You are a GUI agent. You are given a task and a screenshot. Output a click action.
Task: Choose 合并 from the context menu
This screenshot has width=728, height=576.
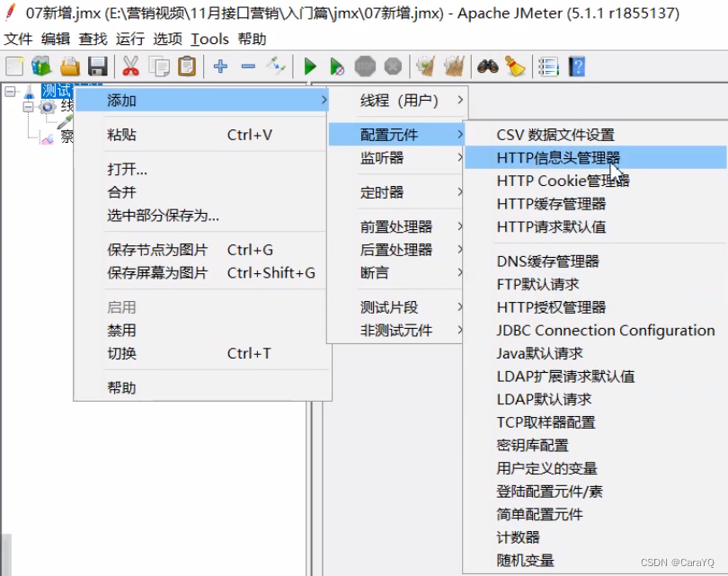click(202, 192)
